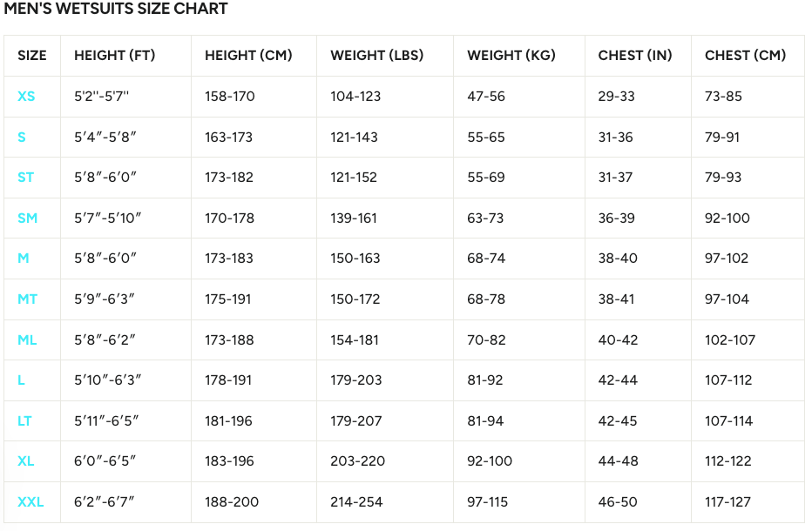
Task: Choose the MT size link
Action: click(28, 299)
